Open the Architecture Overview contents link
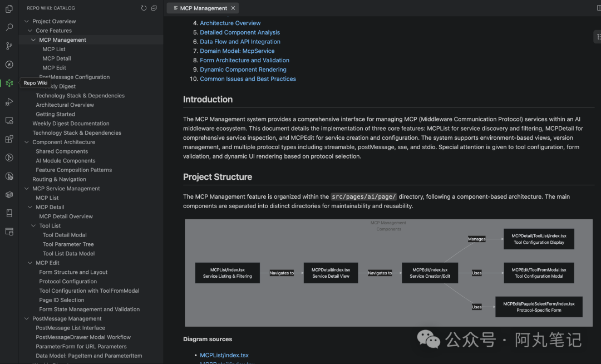 tap(230, 23)
